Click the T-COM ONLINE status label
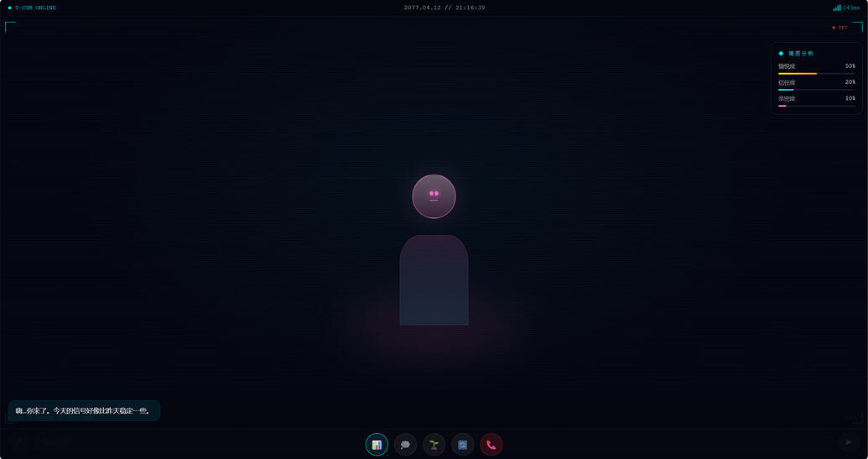The width and height of the screenshot is (868, 459). pos(35,8)
